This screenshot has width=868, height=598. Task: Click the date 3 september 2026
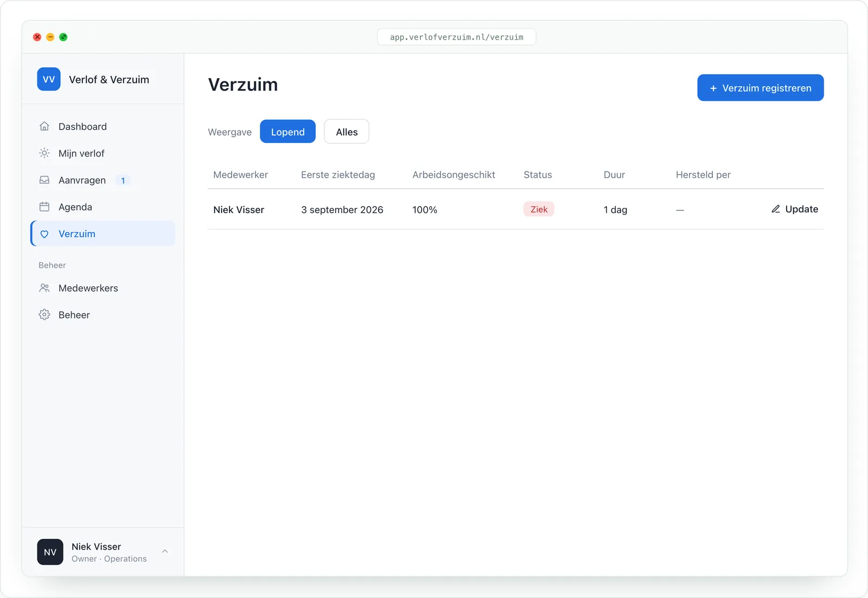tap(342, 210)
